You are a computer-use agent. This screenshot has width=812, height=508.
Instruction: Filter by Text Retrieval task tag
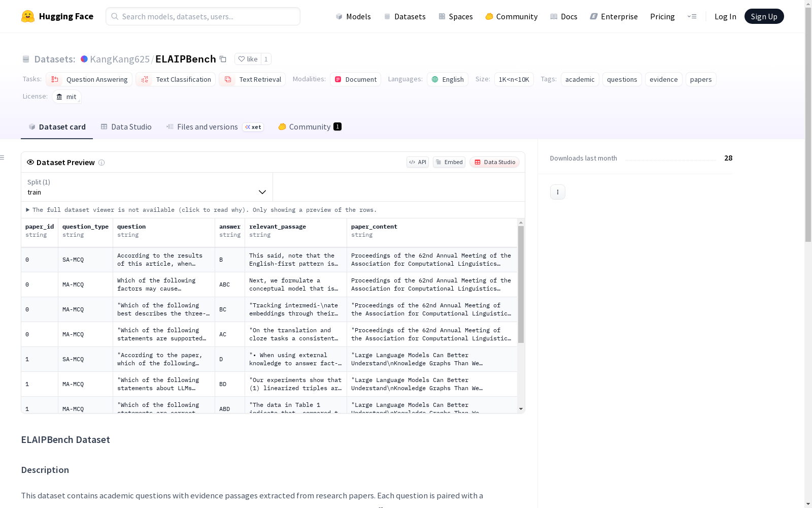pyautogui.click(x=252, y=79)
